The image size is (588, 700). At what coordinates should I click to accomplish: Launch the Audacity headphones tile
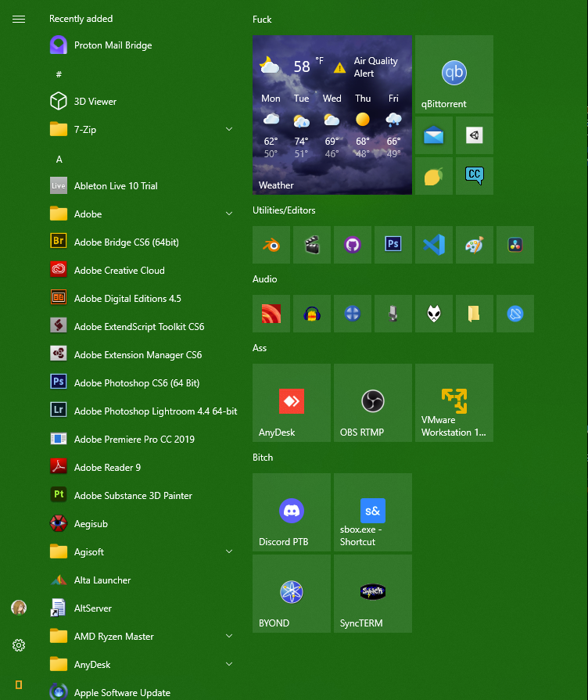[312, 314]
